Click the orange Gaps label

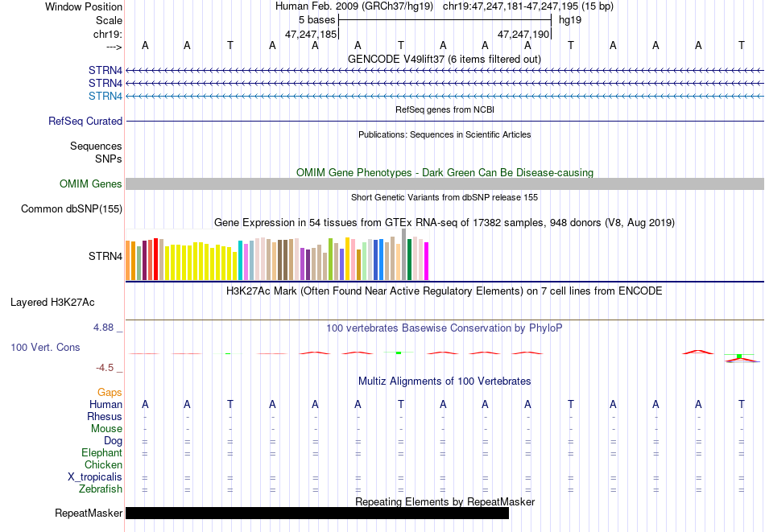110,392
